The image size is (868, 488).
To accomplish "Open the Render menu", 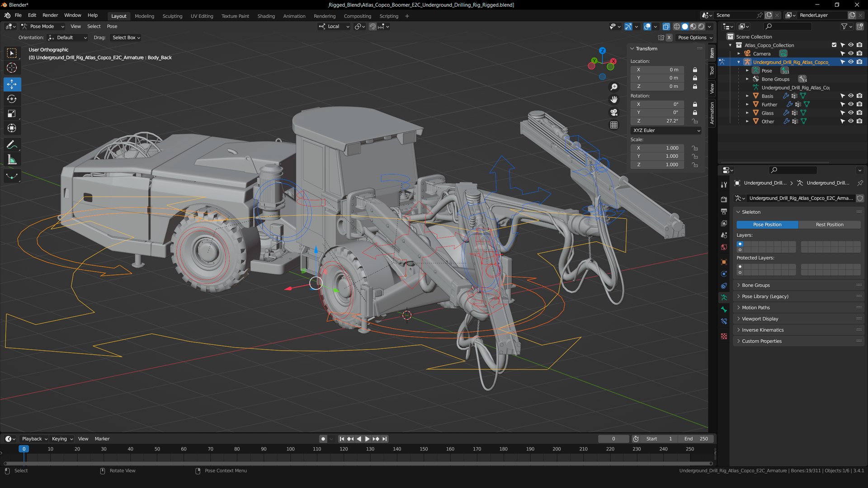I will (x=50, y=15).
